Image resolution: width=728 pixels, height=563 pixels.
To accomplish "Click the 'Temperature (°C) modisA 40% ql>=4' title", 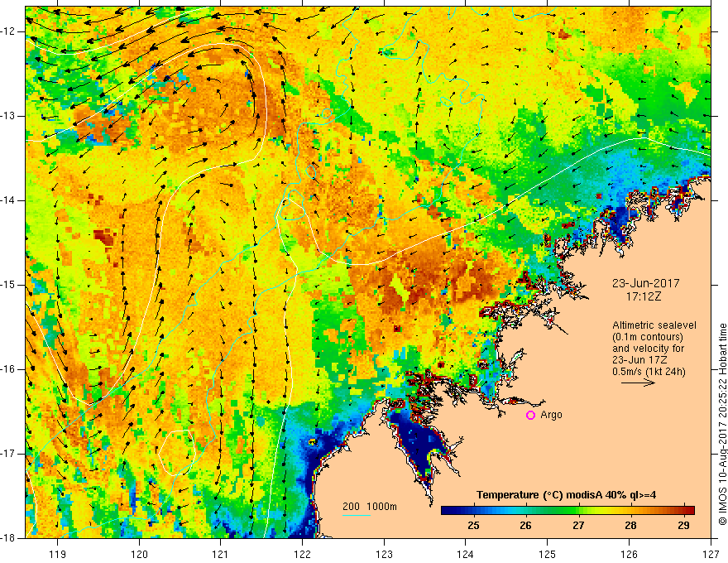I will click(566, 495).
